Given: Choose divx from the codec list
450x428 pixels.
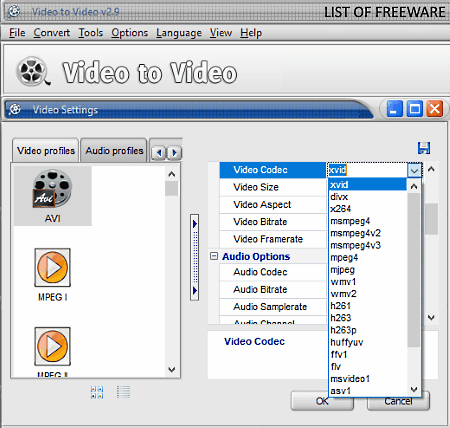Looking at the screenshot, I should [367, 197].
